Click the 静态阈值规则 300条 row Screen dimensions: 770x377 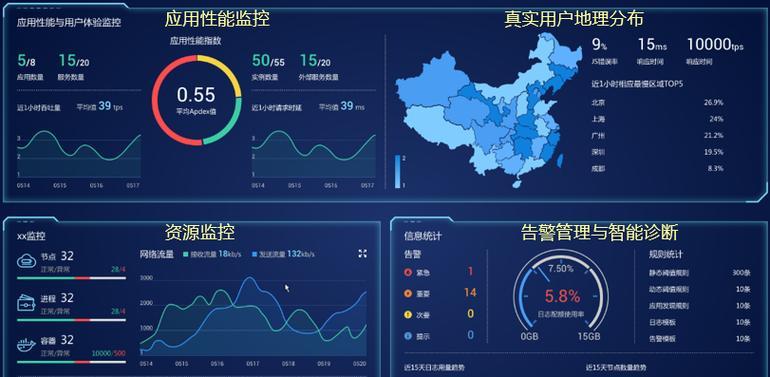click(x=700, y=272)
